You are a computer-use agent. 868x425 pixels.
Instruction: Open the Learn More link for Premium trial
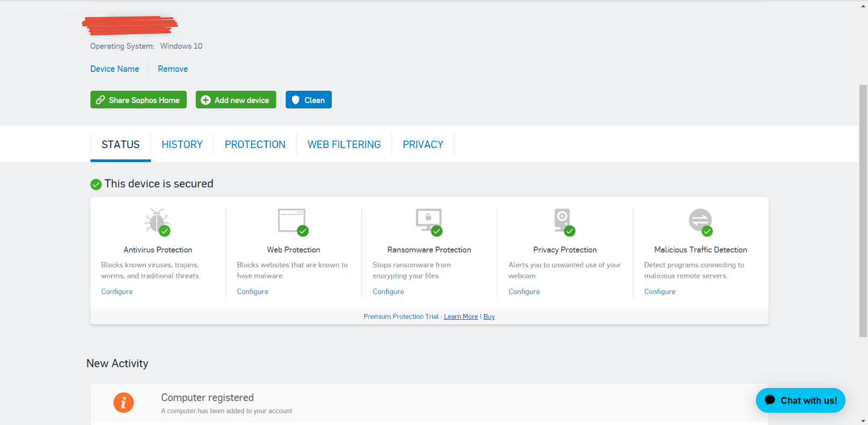point(461,317)
